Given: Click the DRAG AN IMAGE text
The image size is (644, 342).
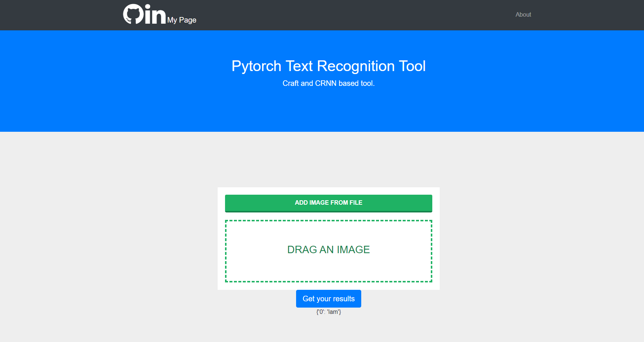Looking at the screenshot, I should (328, 250).
